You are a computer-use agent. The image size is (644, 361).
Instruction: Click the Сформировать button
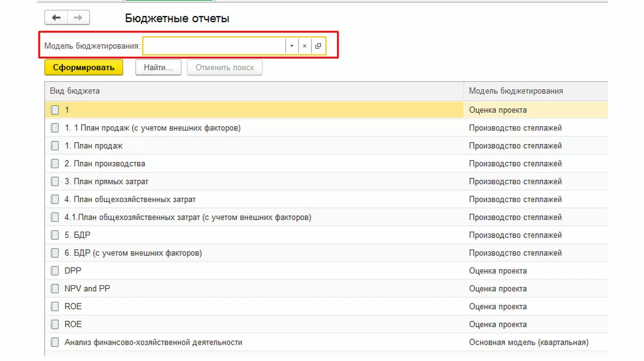click(x=84, y=68)
